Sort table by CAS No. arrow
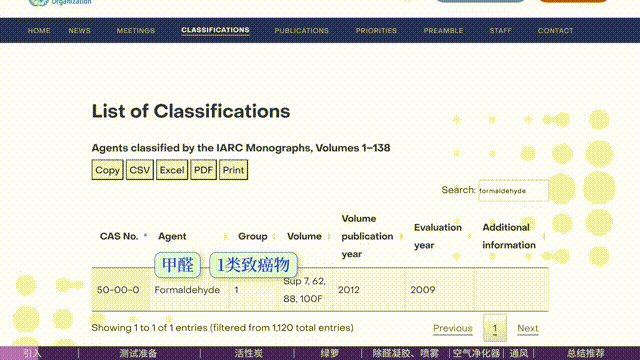The height and width of the screenshot is (360, 640). point(145,236)
